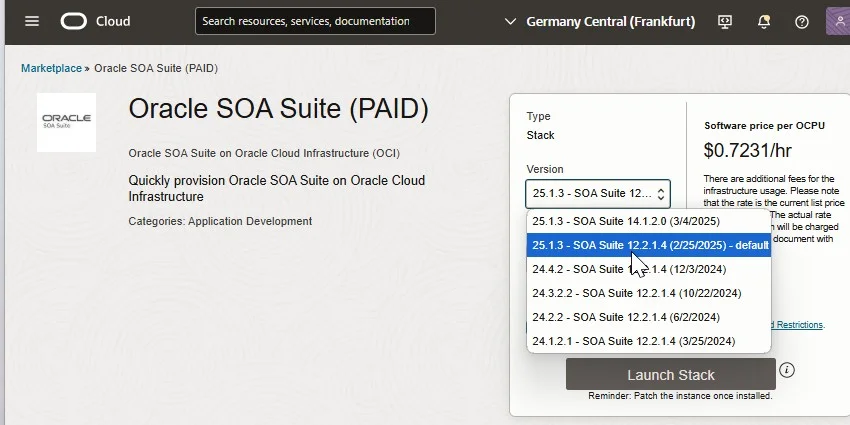Viewport: 850px width, 425px height.
Task: Open the help question mark icon
Action: 802,22
